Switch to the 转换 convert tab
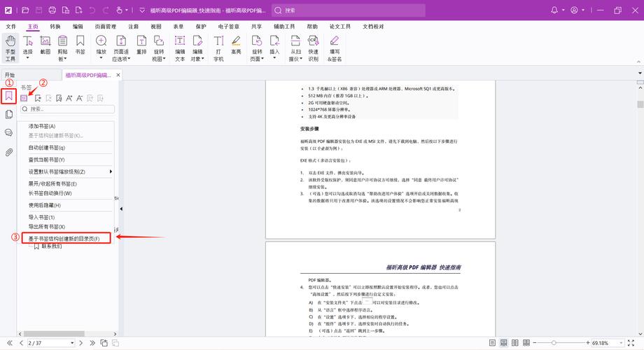 [x=55, y=27]
